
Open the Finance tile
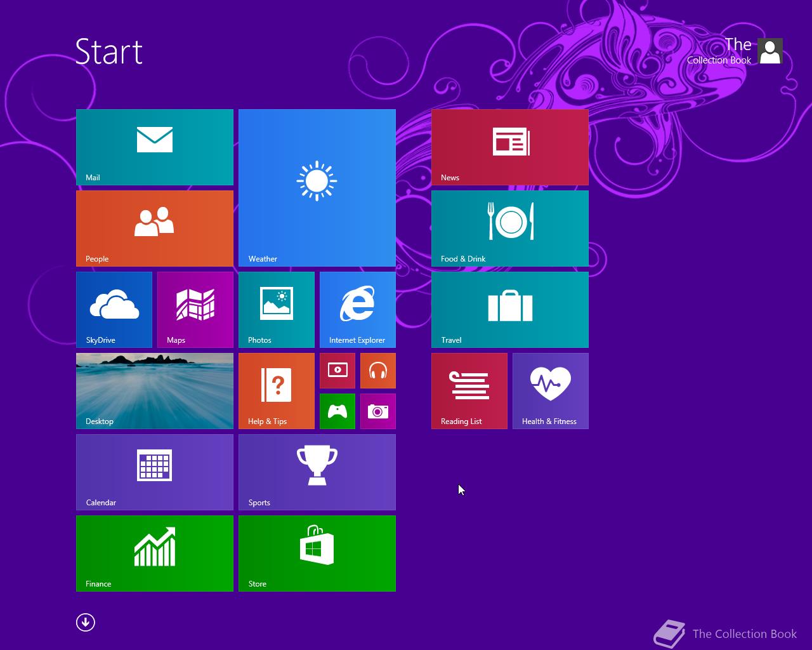point(155,554)
